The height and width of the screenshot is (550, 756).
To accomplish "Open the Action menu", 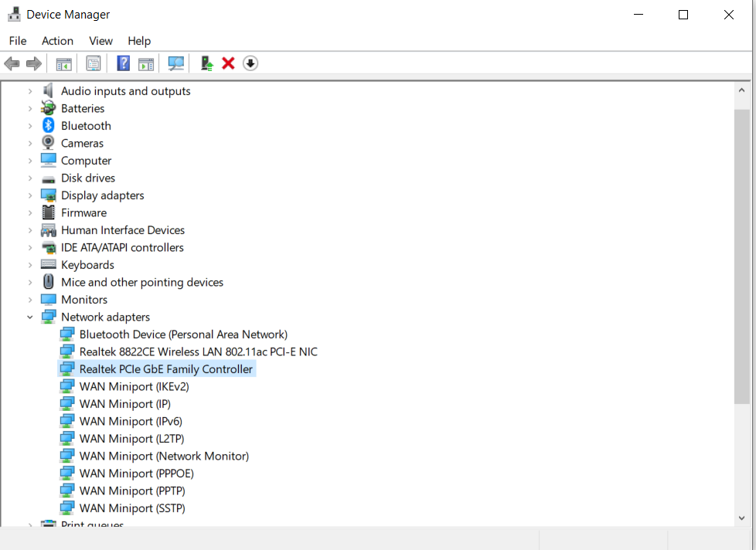I will [57, 41].
